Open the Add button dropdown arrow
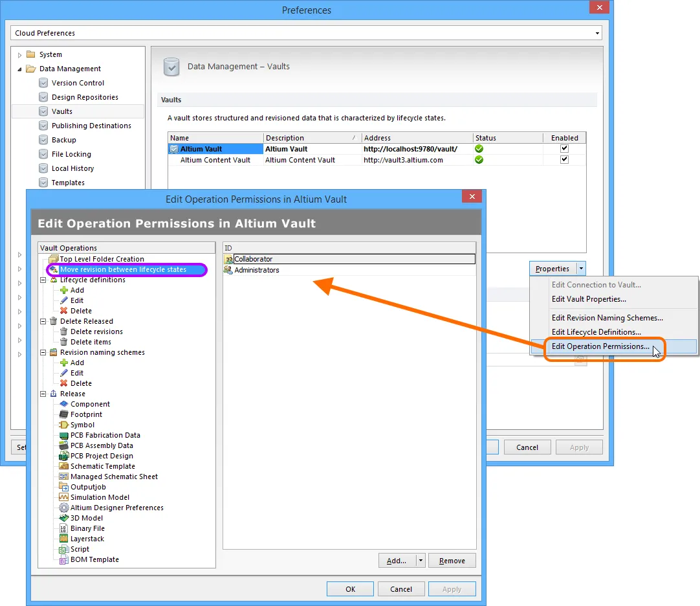Viewport: 700px width, 606px height. (x=421, y=561)
